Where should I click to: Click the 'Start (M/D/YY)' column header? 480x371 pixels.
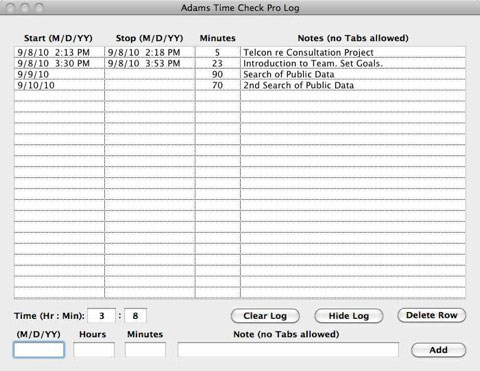point(58,38)
